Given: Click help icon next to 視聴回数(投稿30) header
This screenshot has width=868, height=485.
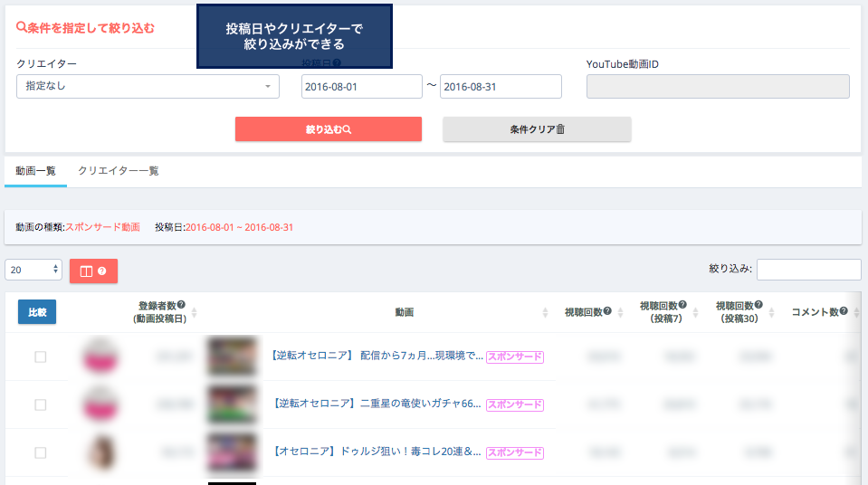Looking at the screenshot, I should tap(758, 306).
